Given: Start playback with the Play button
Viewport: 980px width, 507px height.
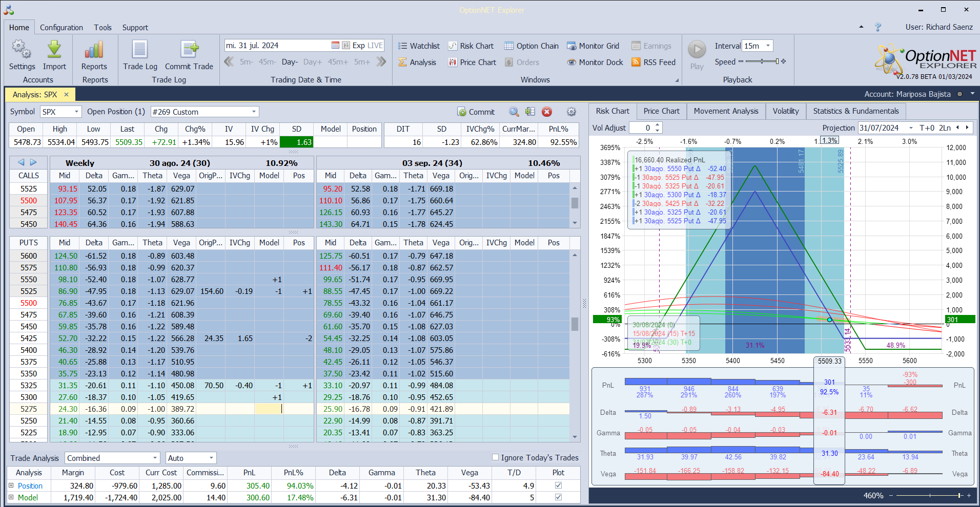Looking at the screenshot, I should (697, 55).
